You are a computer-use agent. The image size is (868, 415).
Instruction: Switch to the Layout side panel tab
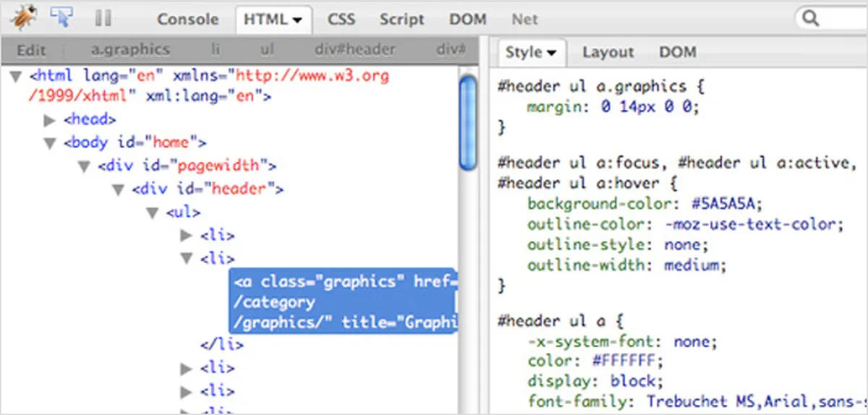pyautogui.click(x=608, y=52)
